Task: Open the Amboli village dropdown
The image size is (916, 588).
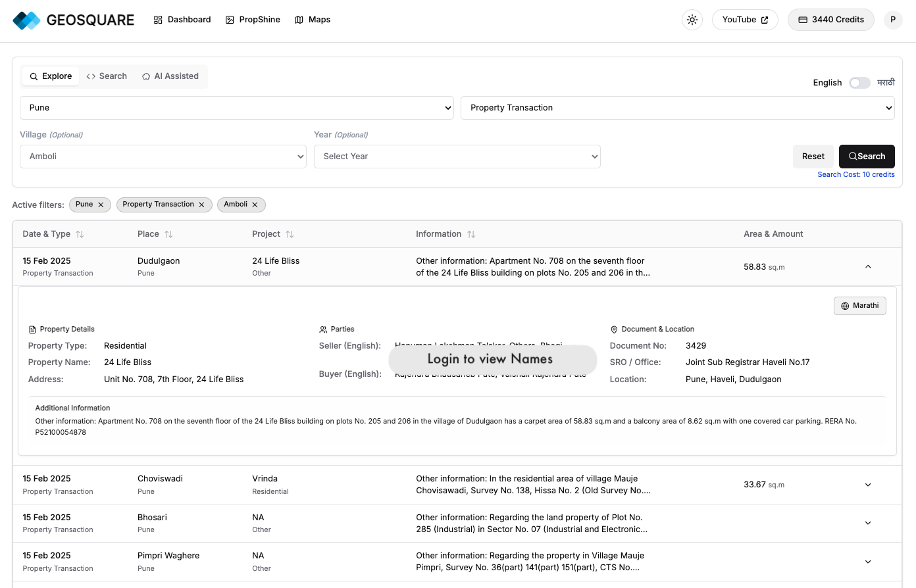Action: [x=163, y=157]
